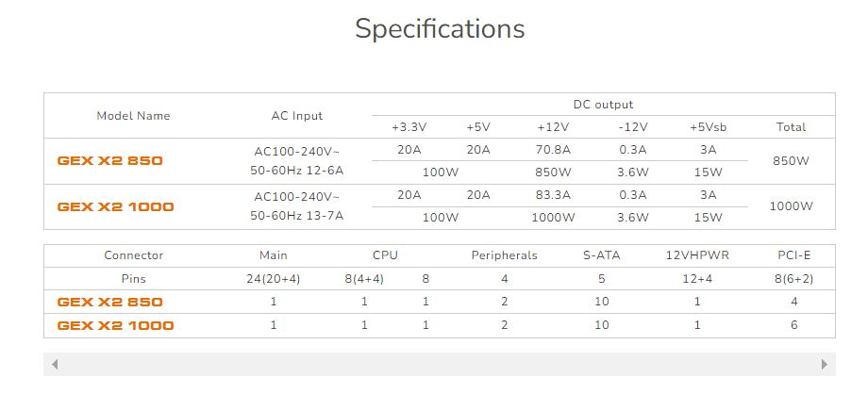Click the Total column header
This screenshot has height=394, width=868.
pyautogui.click(x=791, y=127)
